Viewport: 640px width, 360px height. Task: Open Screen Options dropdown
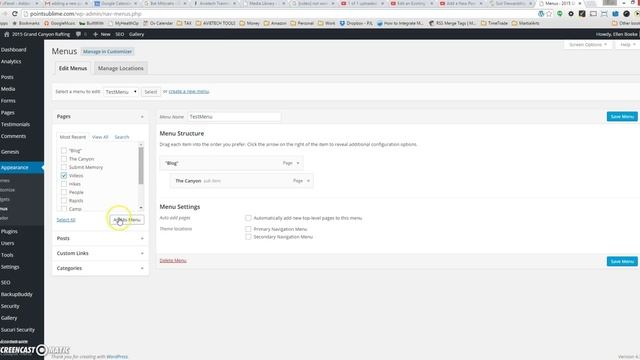588,44
